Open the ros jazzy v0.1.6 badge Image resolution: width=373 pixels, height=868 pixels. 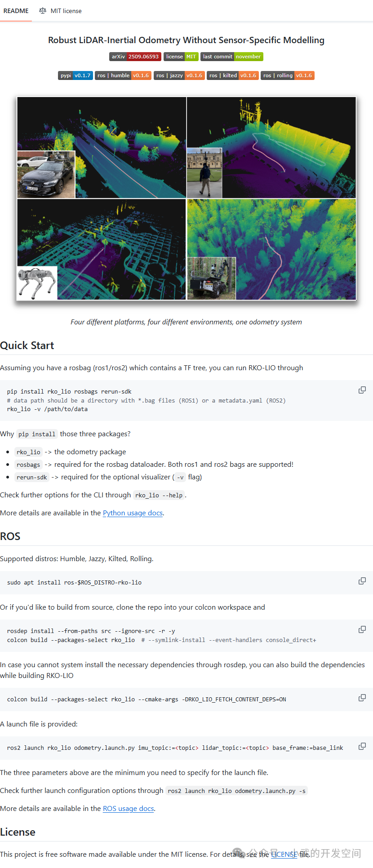pyautogui.click(x=179, y=75)
